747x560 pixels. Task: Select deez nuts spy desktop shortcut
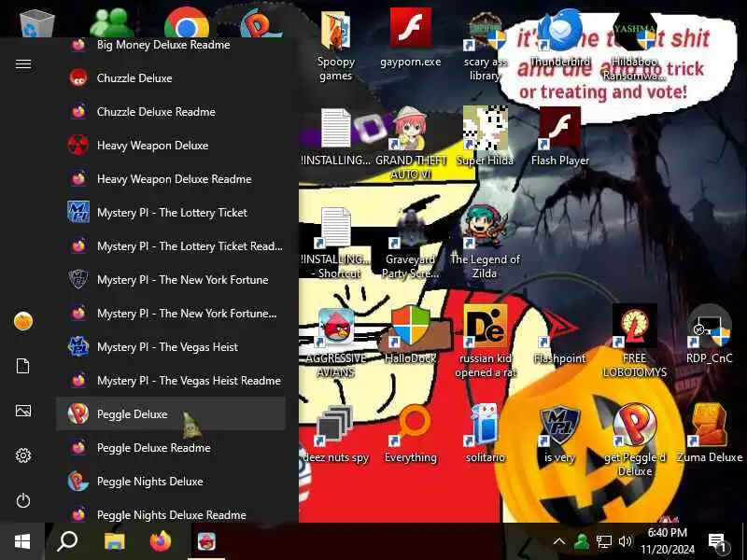pos(336,435)
